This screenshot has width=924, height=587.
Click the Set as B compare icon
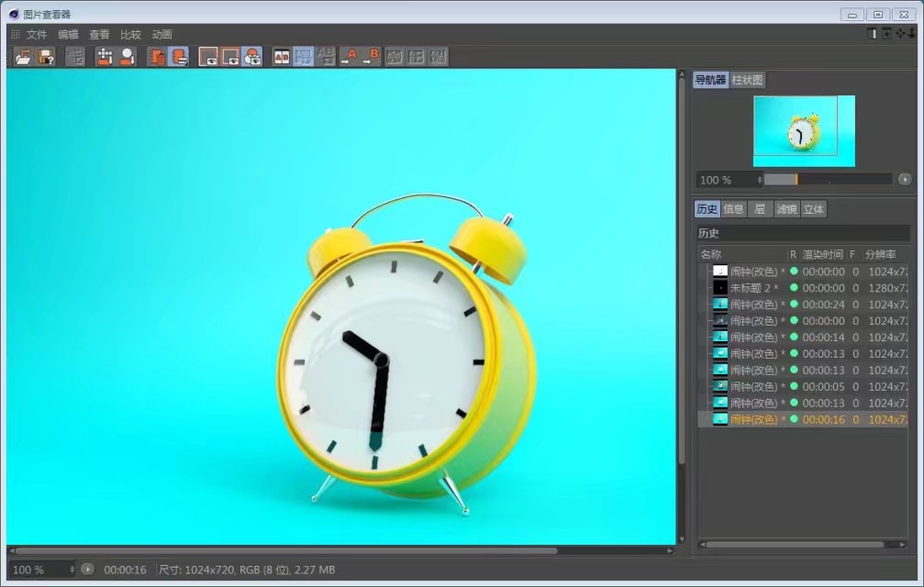[372, 57]
